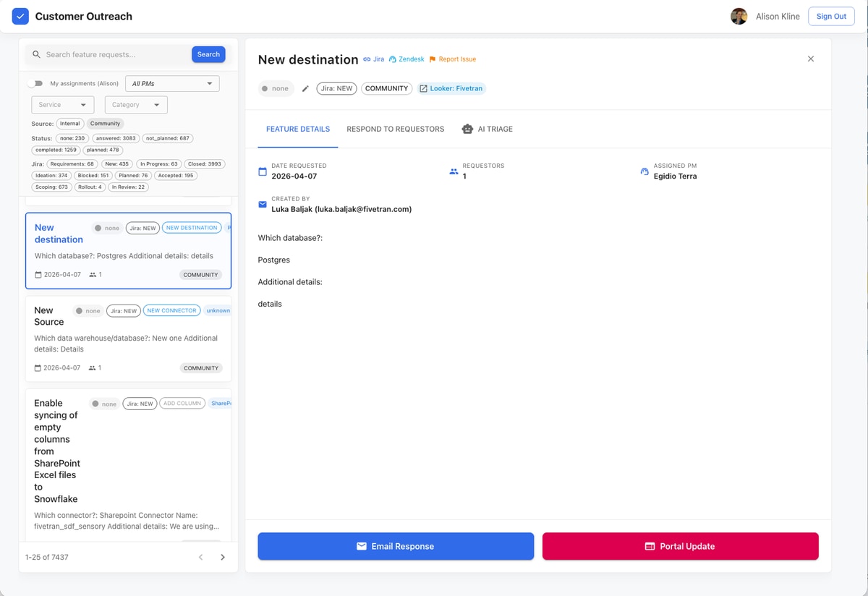Filter by Jira Scoping: 673
The width and height of the screenshot is (868, 596).
pos(52,187)
